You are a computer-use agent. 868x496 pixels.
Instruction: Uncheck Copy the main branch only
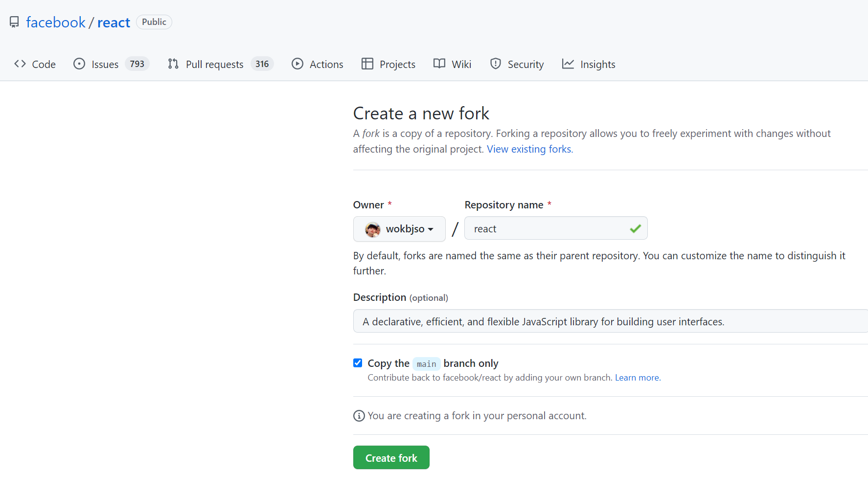358,363
